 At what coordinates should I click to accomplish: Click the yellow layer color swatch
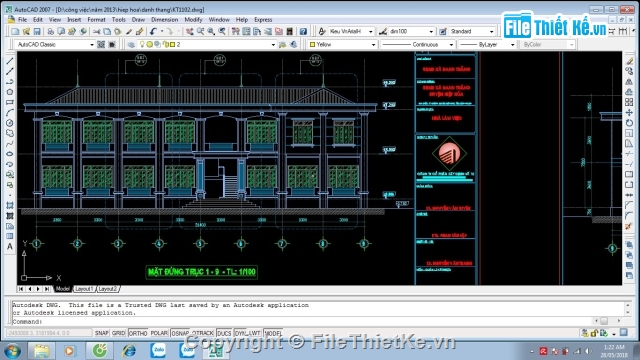[x=172, y=44]
